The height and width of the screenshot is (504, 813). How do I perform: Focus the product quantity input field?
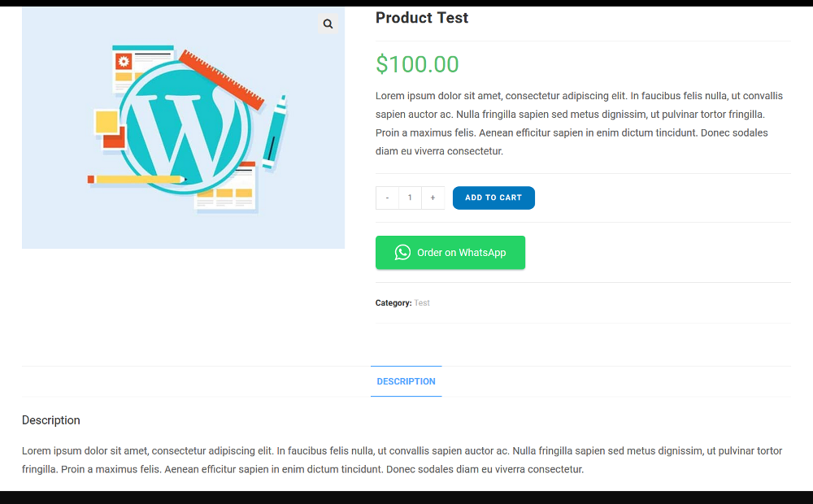[410, 198]
